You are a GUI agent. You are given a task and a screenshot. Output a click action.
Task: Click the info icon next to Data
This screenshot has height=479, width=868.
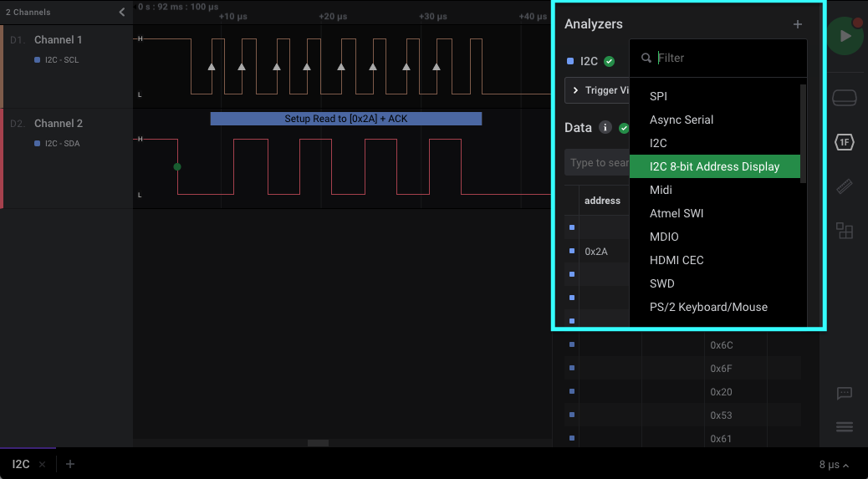605,128
